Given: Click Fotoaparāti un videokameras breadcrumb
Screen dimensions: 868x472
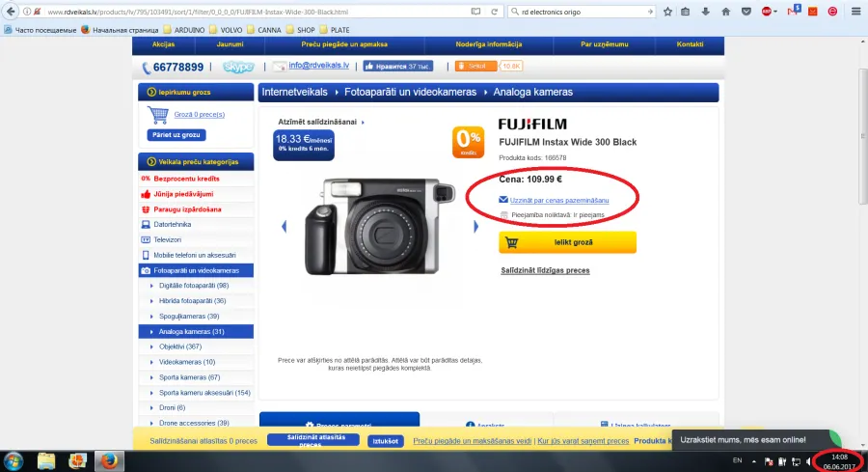Looking at the screenshot, I should pos(410,92).
